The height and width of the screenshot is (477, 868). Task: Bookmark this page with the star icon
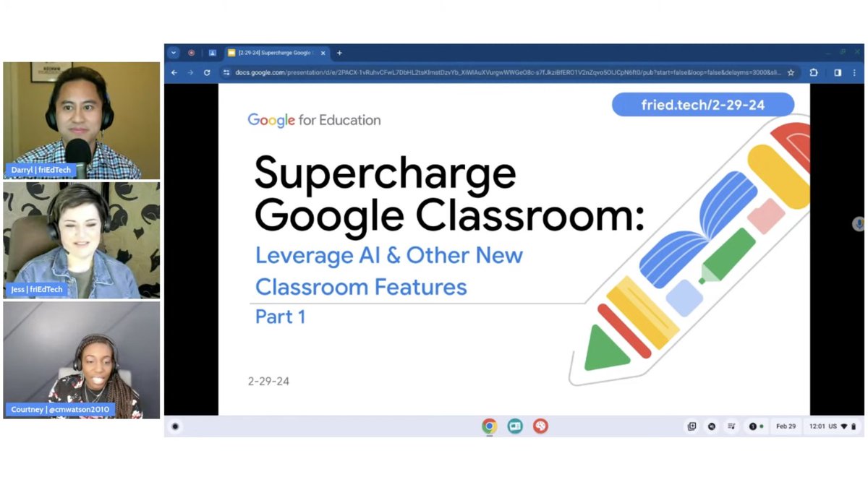coord(791,72)
